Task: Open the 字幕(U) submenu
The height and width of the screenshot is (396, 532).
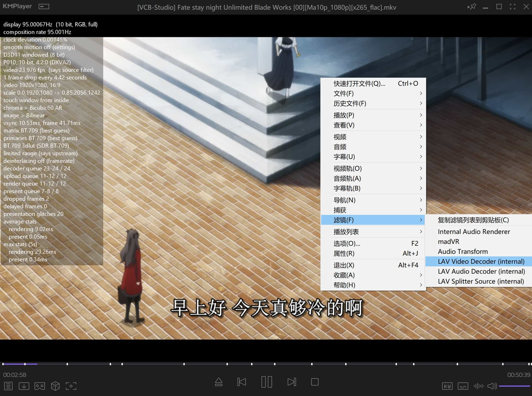Action: click(373, 157)
